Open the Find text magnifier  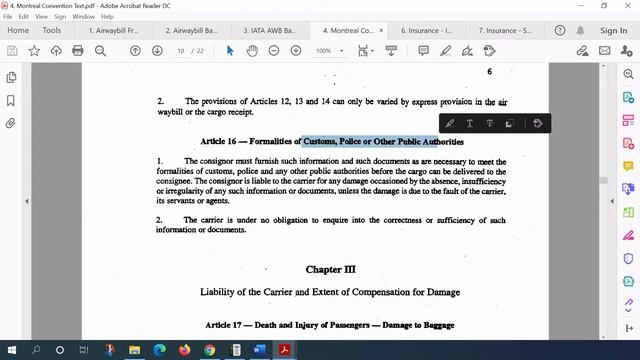100,51
